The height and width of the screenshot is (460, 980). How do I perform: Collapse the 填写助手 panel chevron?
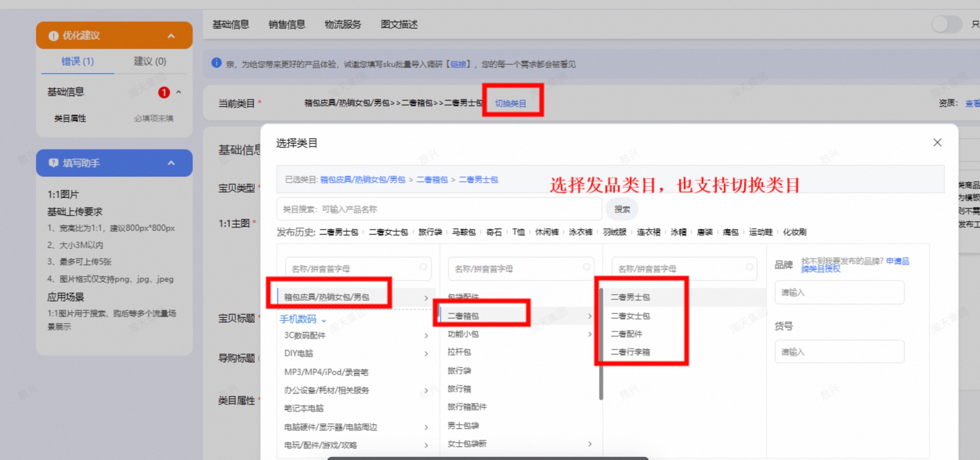(171, 163)
